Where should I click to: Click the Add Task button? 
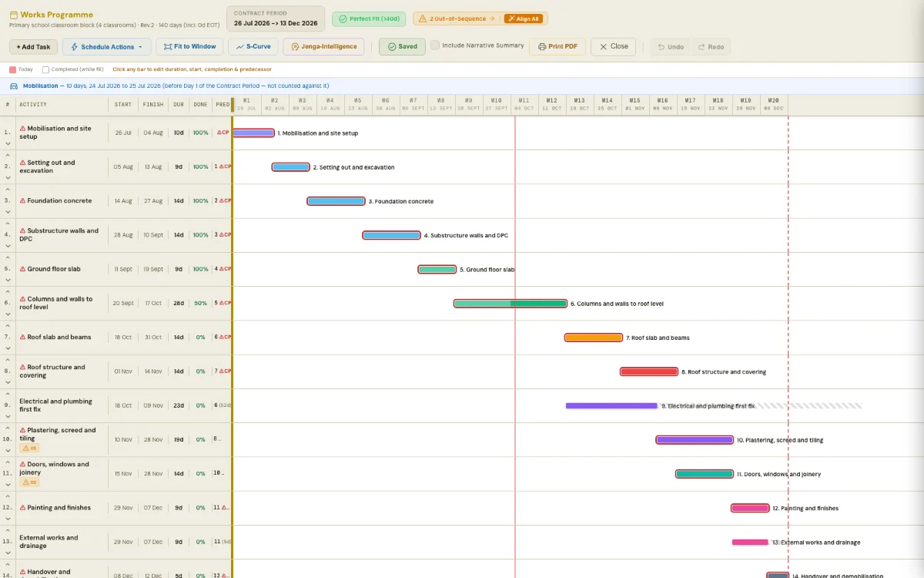click(x=33, y=47)
